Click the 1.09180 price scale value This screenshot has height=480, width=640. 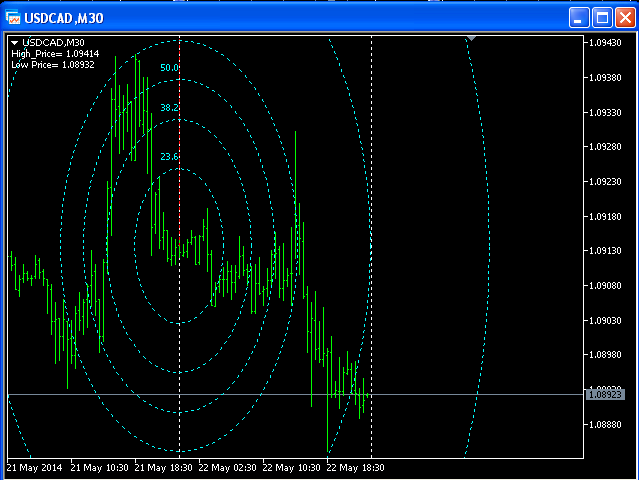point(605,216)
